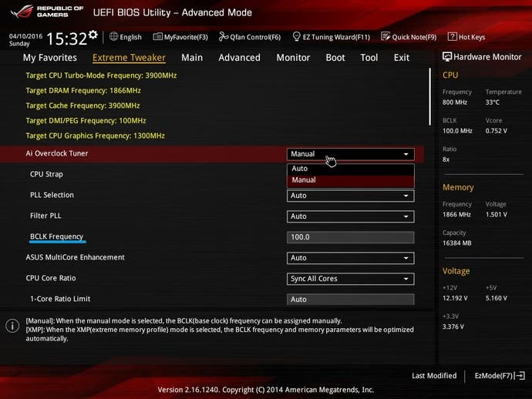Click the 04/10/2016 date text
Viewport: 532px width, 399px height.
click(x=25, y=36)
